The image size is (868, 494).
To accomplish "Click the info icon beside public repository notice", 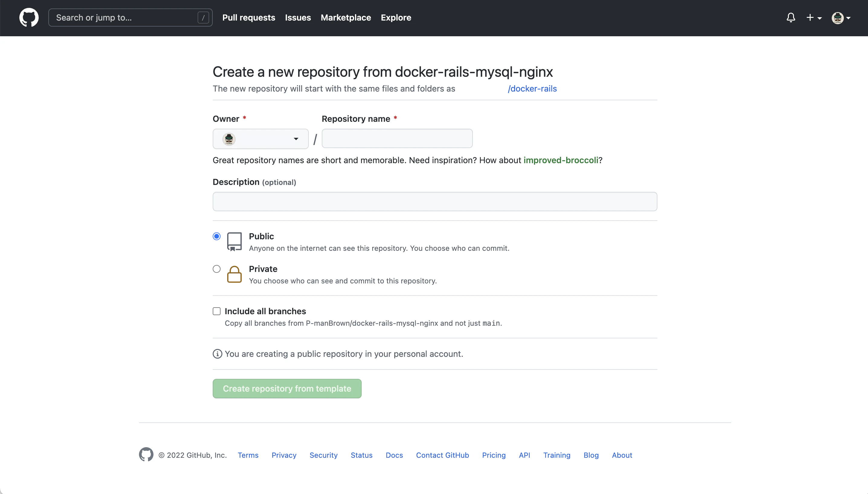I will (x=218, y=354).
